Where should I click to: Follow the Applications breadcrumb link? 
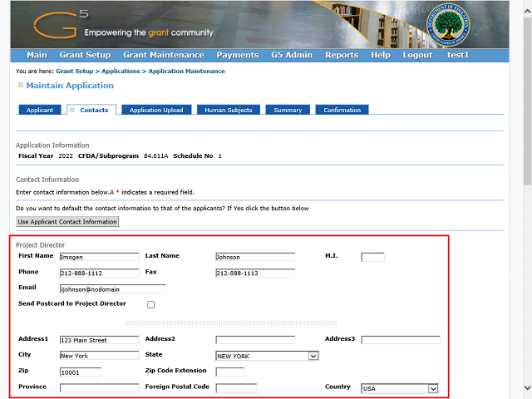(121, 71)
